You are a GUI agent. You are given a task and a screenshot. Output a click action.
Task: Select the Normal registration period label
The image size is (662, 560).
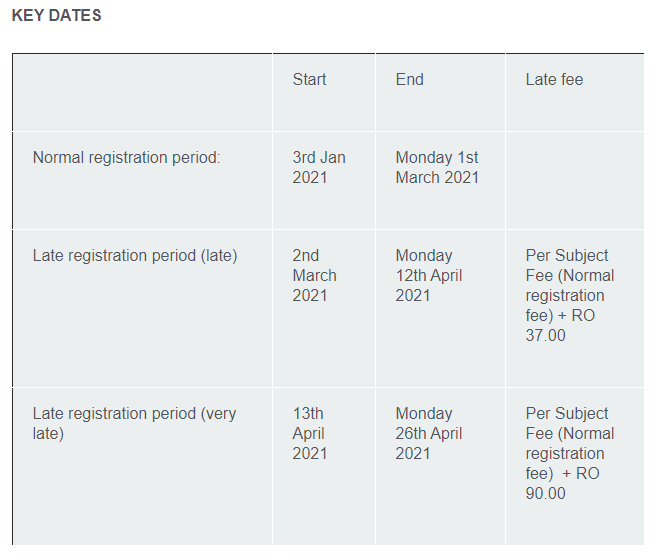(126, 158)
